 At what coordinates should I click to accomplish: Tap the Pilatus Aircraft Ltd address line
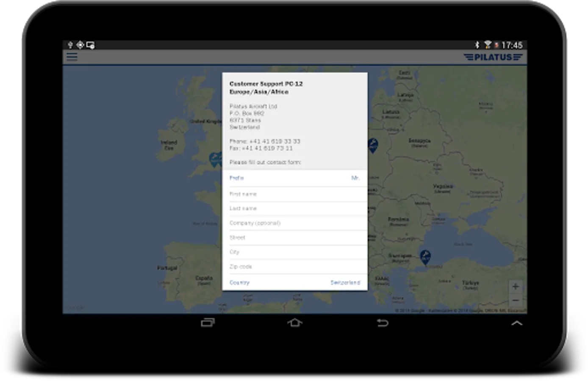click(253, 106)
